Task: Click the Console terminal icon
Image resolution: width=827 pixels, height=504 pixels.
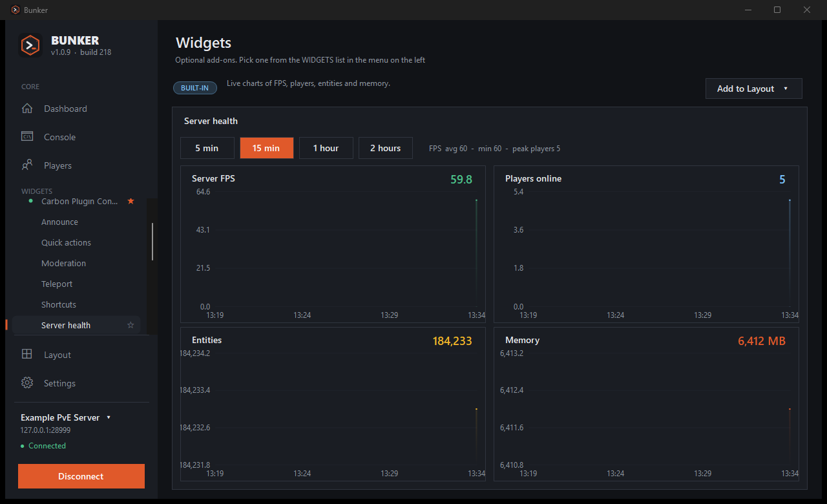Action: (27, 137)
